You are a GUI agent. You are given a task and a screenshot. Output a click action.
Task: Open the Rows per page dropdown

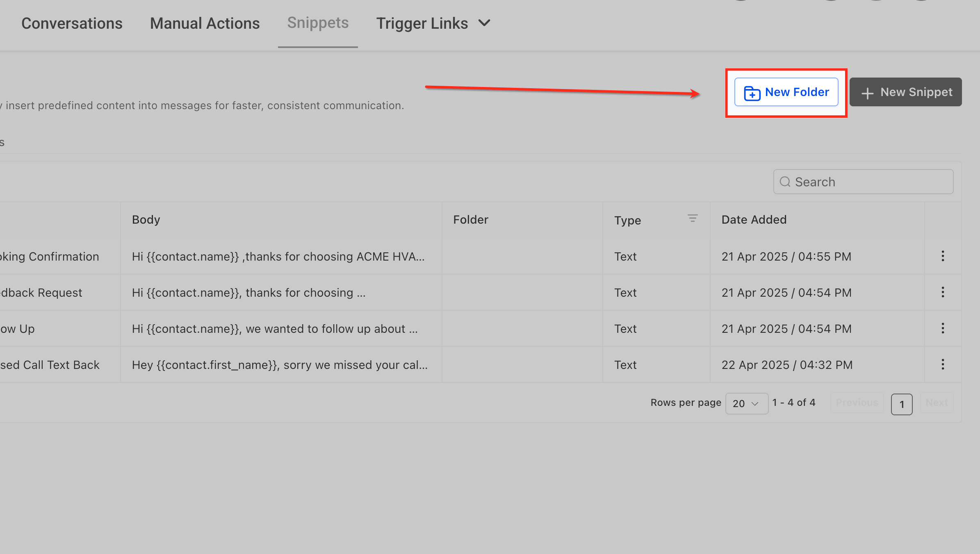(x=746, y=403)
